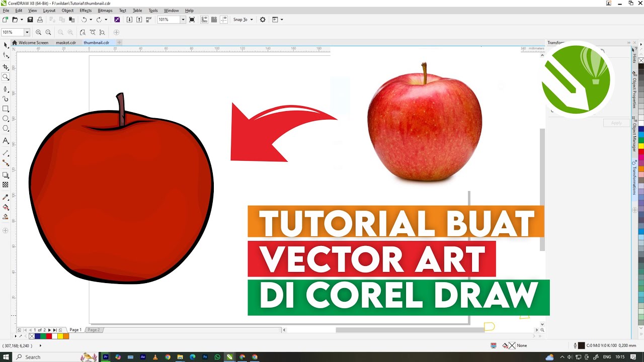
Task: Switch to the Welcome Screen tab
Action: point(30,43)
